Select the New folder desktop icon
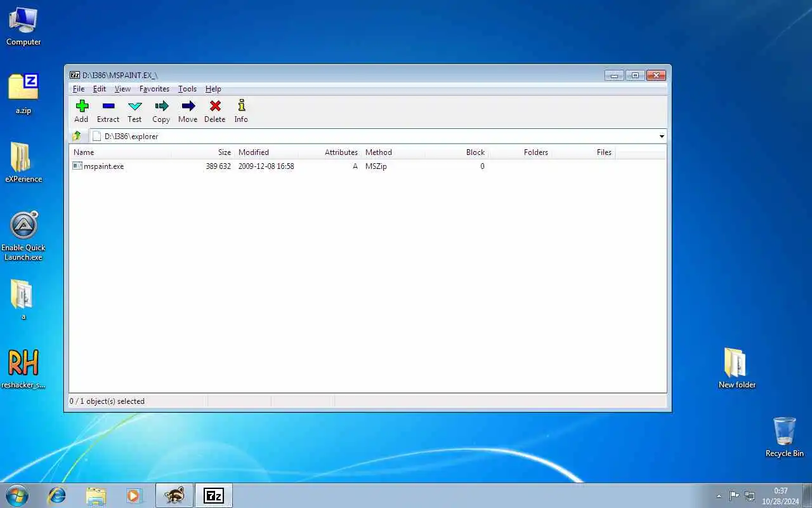 point(737,368)
